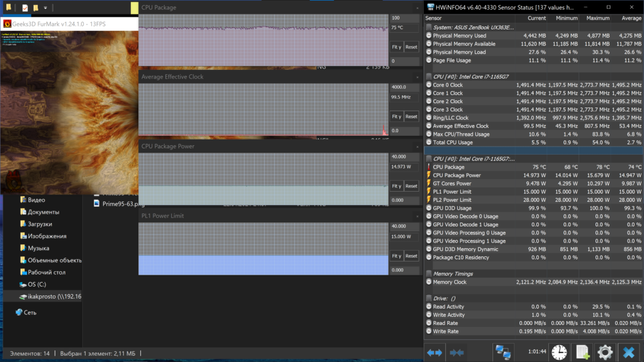Click the expand sensors arrows icon in HWiNFO toolbar

pos(435,352)
